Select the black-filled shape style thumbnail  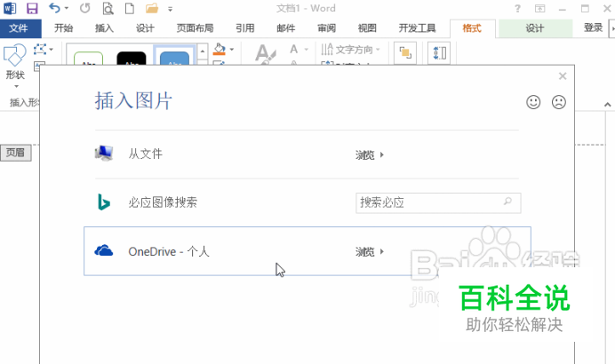point(132,59)
